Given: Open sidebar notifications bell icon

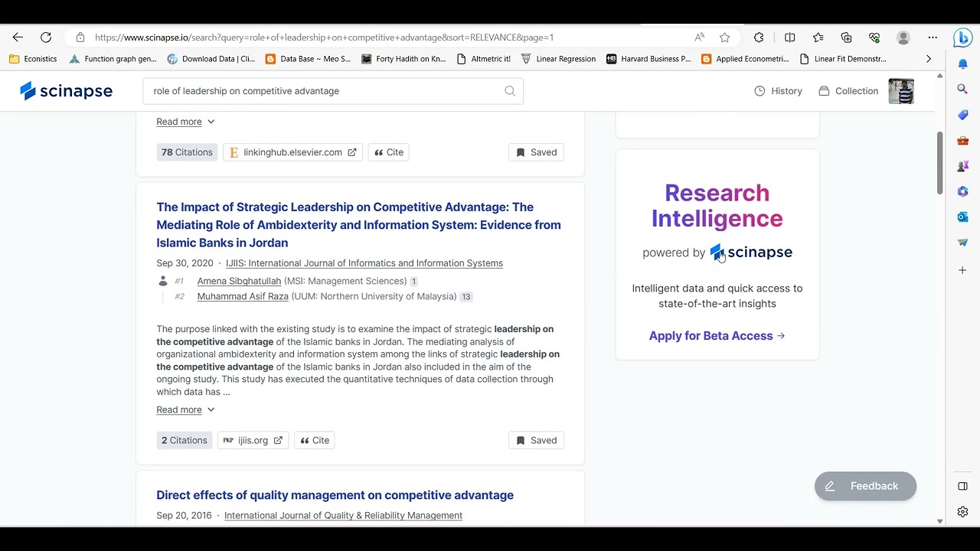Looking at the screenshot, I should [963, 64].
